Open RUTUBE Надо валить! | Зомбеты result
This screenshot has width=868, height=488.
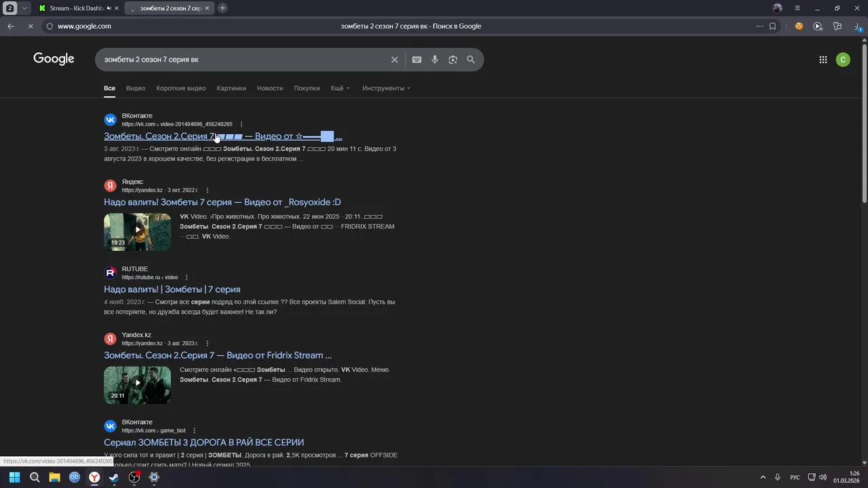tap(172, 289)
